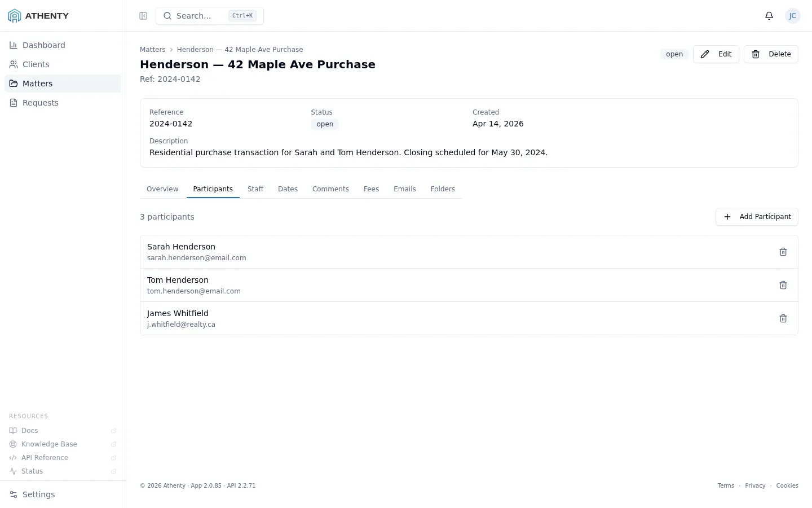812x508 pixels.
Task: Click the tom.henderson@email.com address
Action: pos(194,291)
